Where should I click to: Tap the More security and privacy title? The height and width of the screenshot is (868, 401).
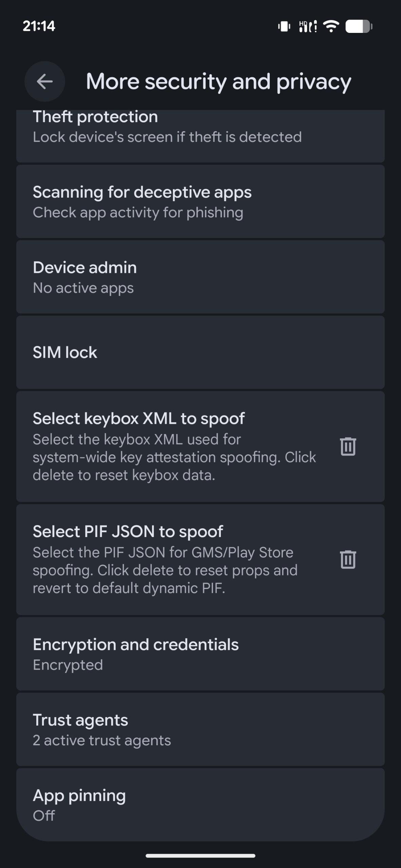click(x=218, y=82)
